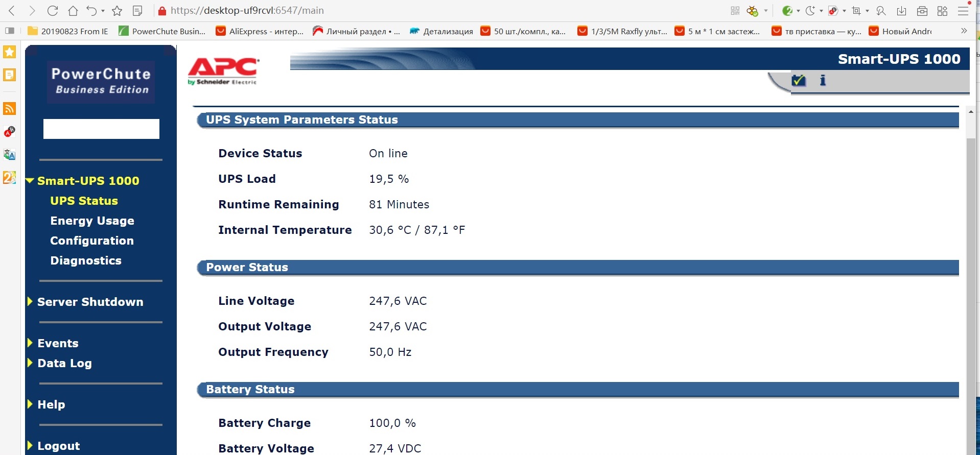
Task: Click the sidebar Google Translate icon
Action: tap(10, 154)
